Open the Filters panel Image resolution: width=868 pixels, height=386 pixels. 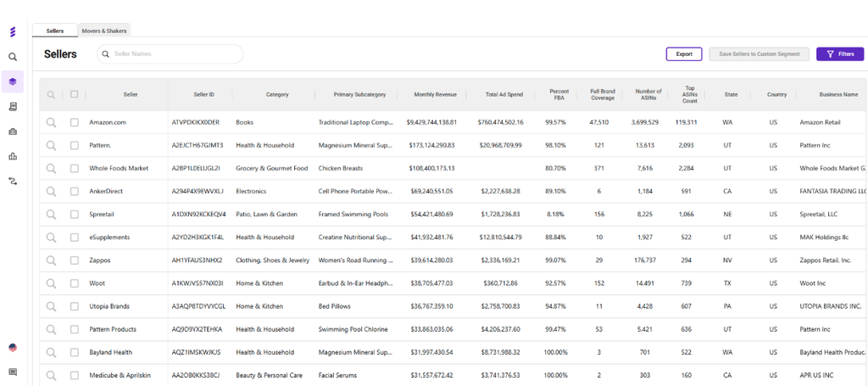click(x=840, y=54)
